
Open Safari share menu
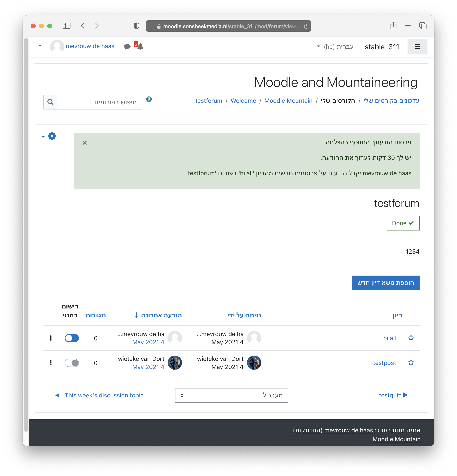pos(393,26)
